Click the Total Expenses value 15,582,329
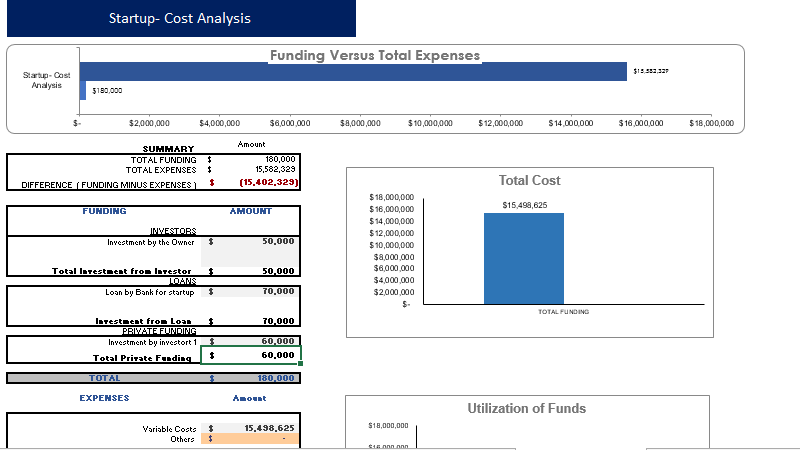Image resolution: width=800 pixels, height=450 pixels. coord(256,170)
